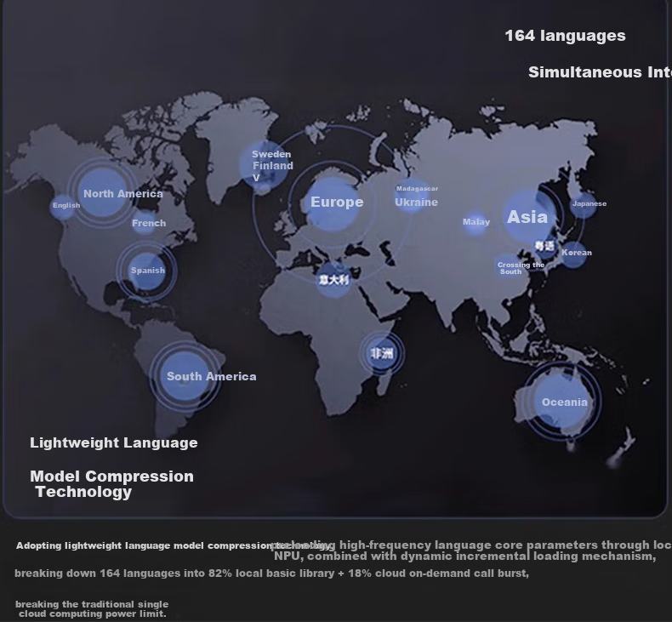The height and width of the screenshot is (622, 672).
Task: Click the Malay language bubble
Action: pyautogui.click(x=475, y=222)
